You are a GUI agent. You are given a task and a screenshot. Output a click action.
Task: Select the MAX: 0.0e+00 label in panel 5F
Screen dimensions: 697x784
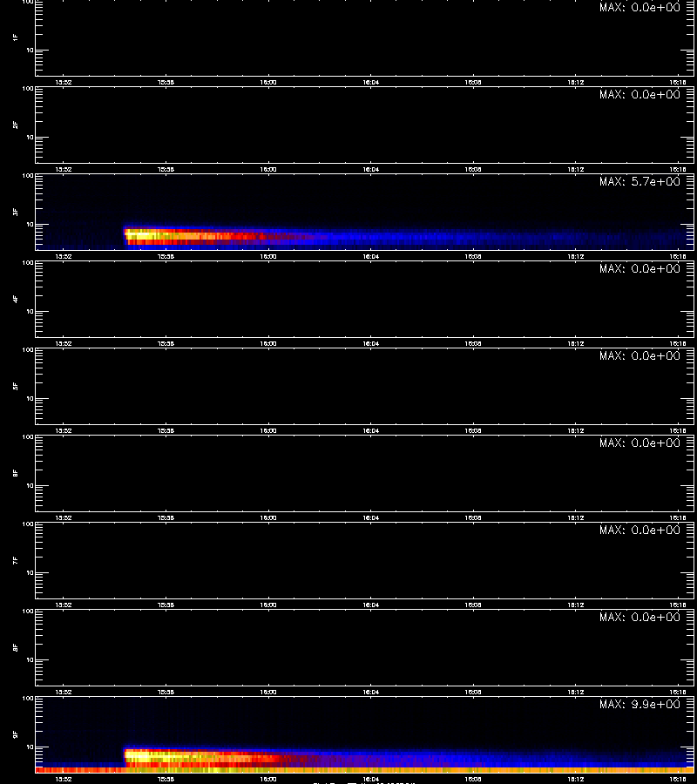(639, 356)
